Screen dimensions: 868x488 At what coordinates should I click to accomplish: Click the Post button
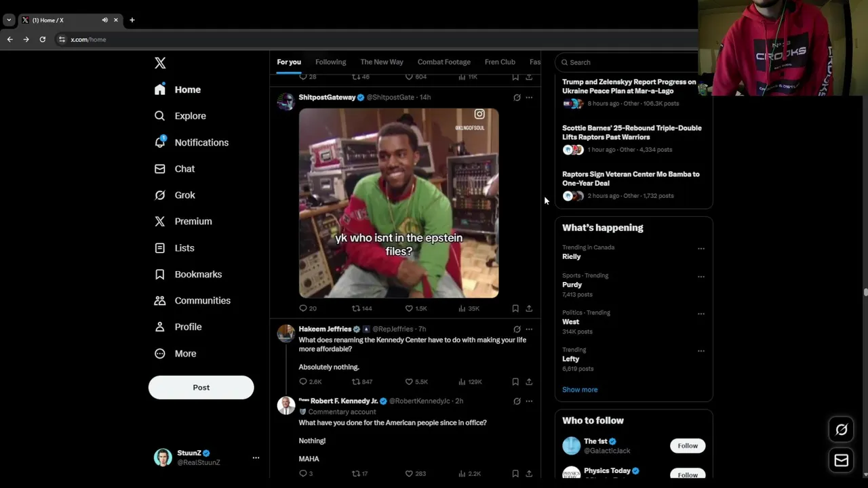(201, 388)
